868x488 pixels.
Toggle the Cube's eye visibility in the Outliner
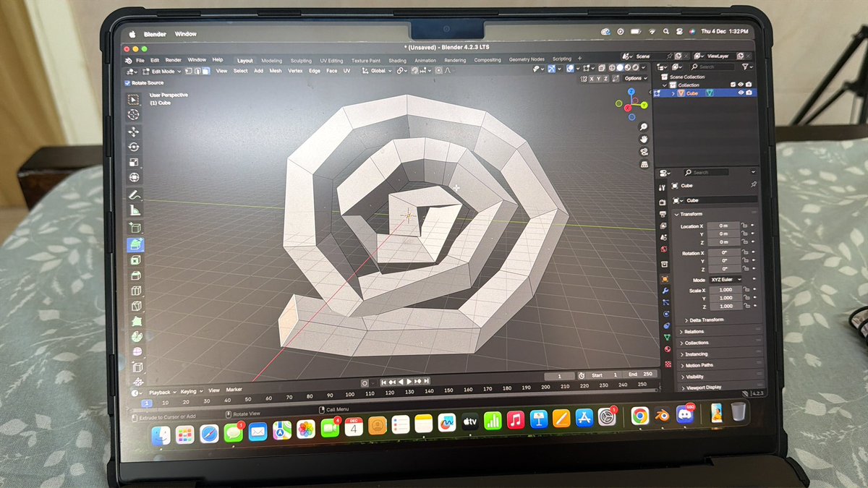pos(741,93)
